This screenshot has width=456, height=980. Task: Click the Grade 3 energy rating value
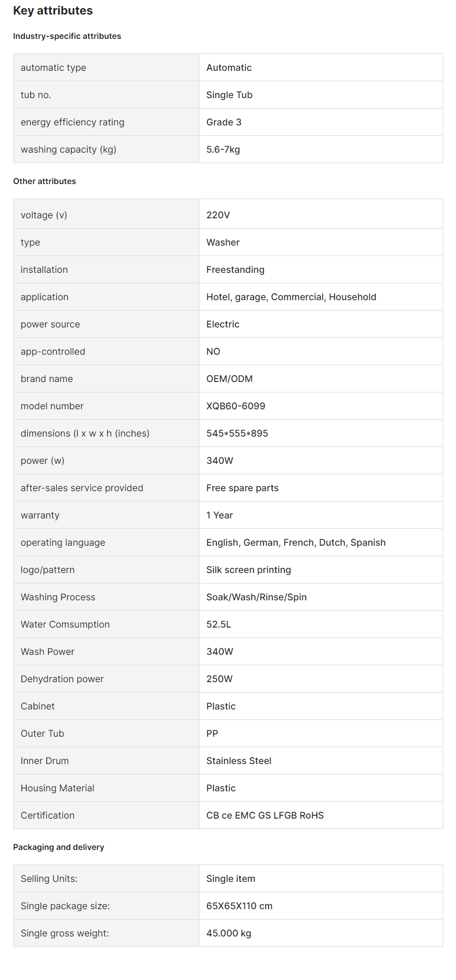(x=224, y=122)
